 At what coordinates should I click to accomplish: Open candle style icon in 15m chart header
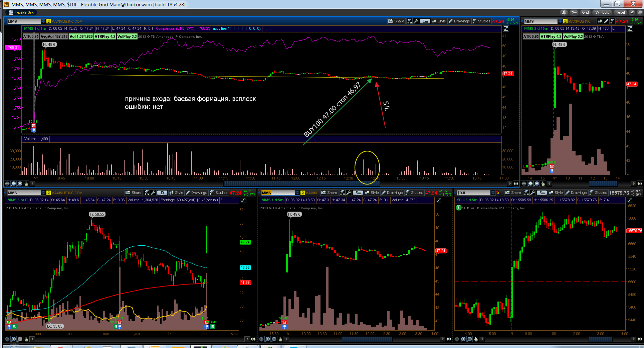coord(600,21)
